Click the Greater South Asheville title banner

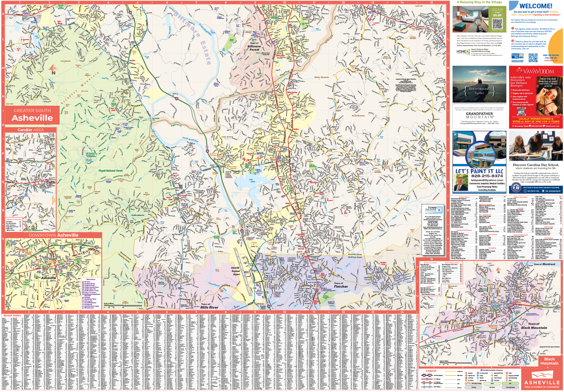pyautogui.click(x=32, y=115)
